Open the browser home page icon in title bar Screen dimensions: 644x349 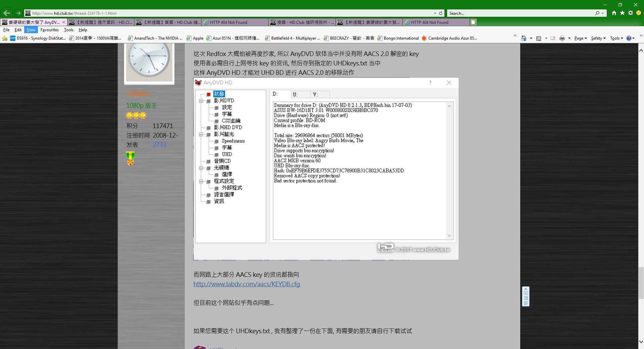(614, 13)
